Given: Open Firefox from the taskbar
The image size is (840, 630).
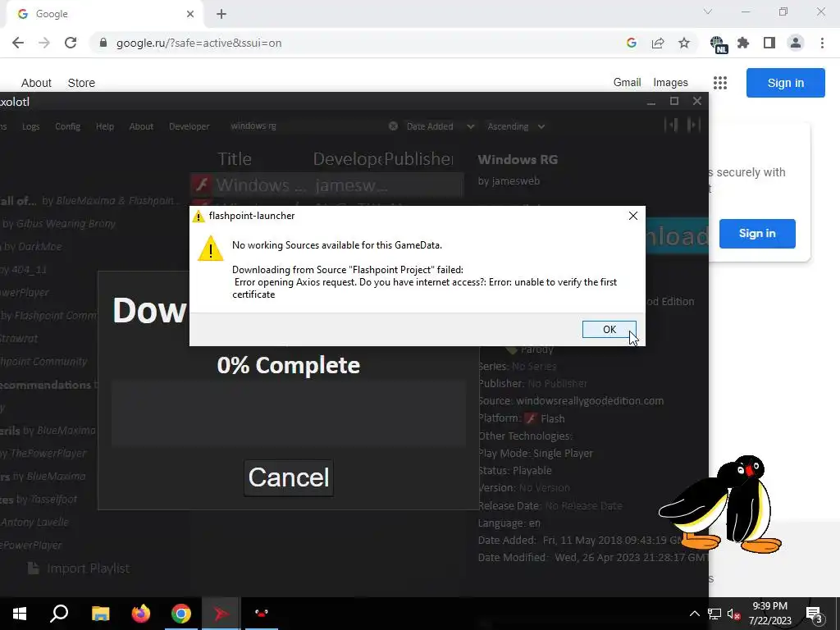Looking at the screenshot, I should (141, 614).
